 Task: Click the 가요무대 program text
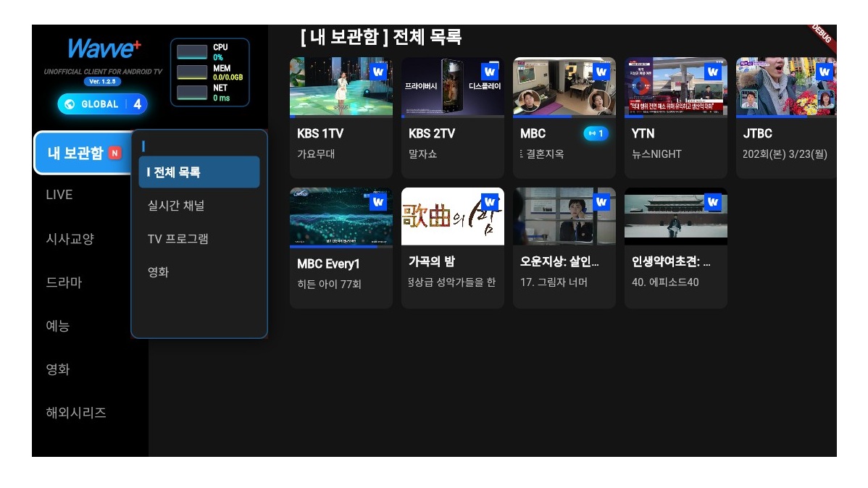tap(315, 153)
